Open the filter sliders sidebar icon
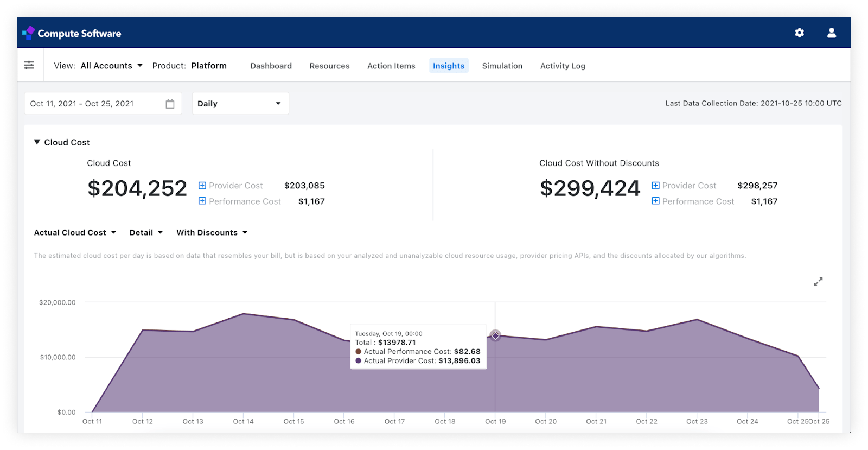The image size is (868, 450). (x=29, y=65)
